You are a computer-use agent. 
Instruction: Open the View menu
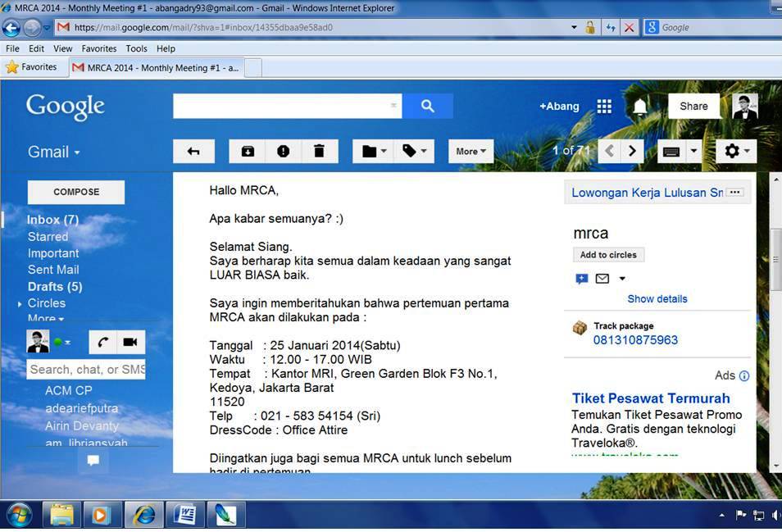[x=63, y=48]
